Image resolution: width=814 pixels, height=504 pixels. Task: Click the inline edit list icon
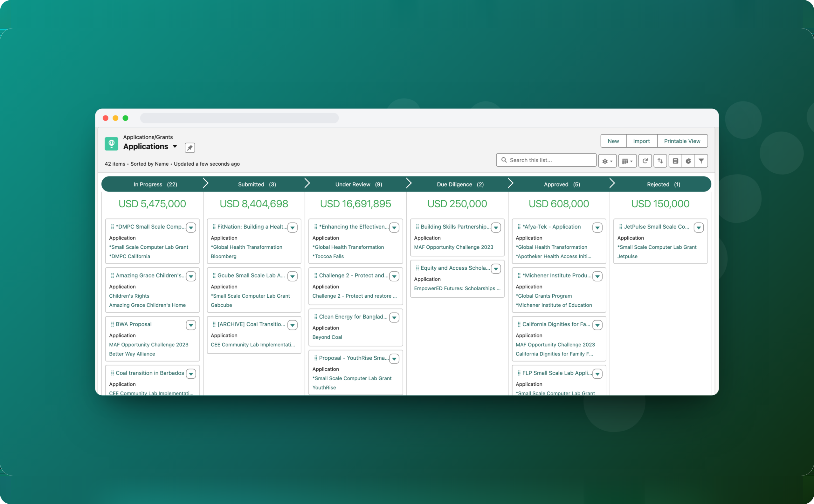[675, 161]
